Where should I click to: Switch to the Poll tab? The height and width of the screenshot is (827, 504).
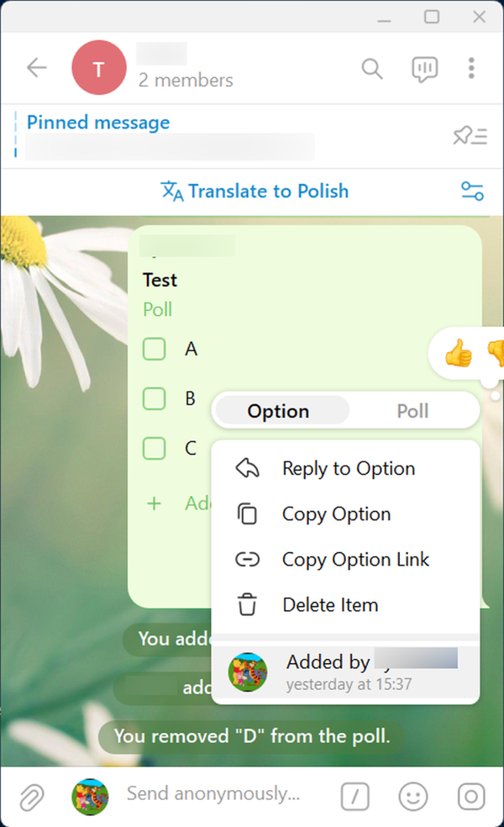point(412,411)
